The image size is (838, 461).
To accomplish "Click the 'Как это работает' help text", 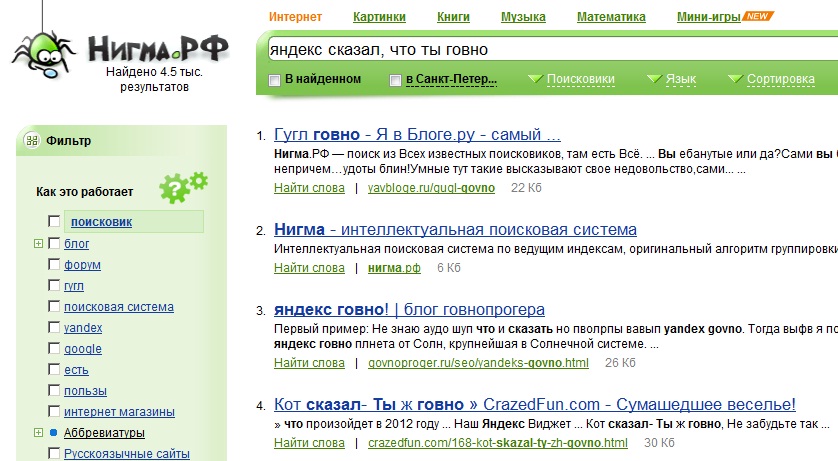I will tap(84, 192).
